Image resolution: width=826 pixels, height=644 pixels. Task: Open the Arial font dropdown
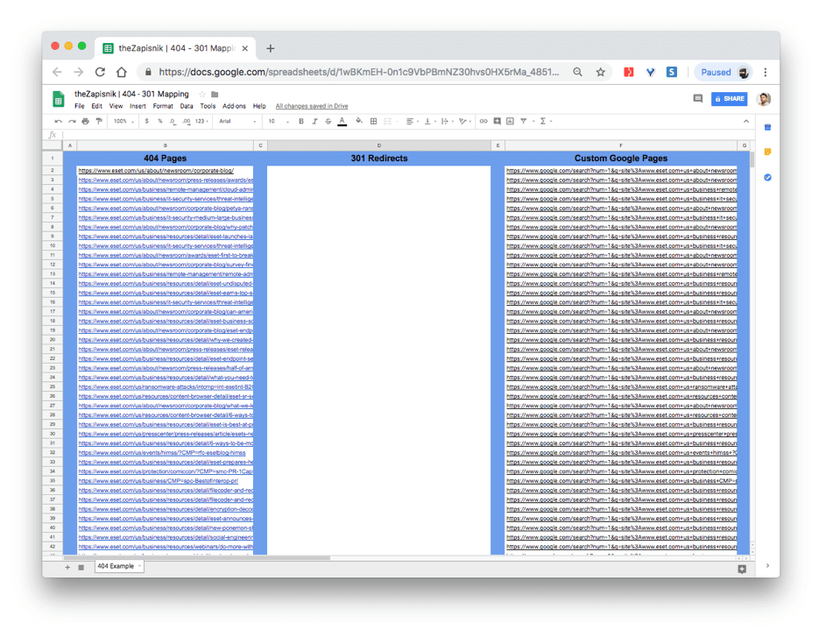tap(237, 121)
